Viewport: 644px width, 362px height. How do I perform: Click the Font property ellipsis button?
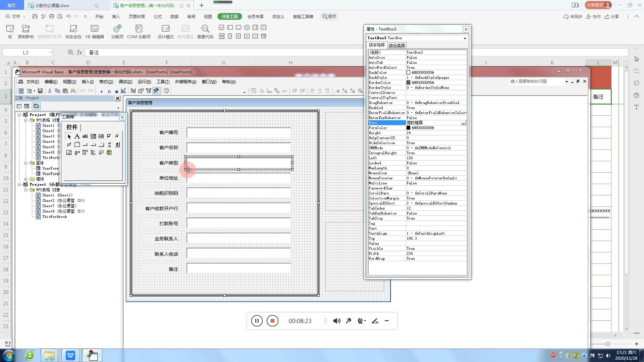463,123
